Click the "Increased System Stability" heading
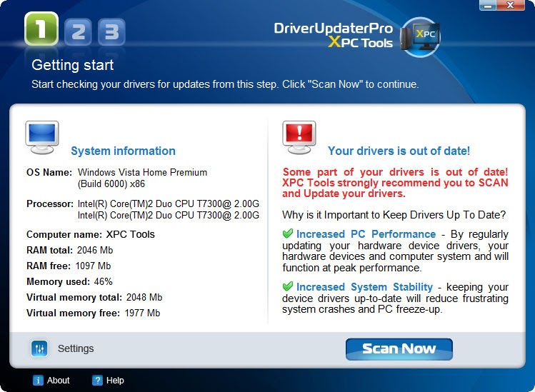 point(364,287)
